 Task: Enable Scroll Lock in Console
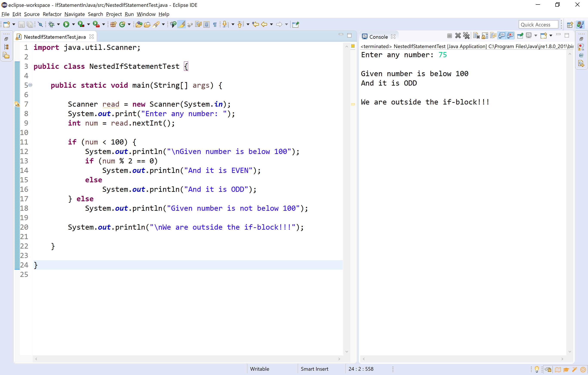tap(485, 35)
